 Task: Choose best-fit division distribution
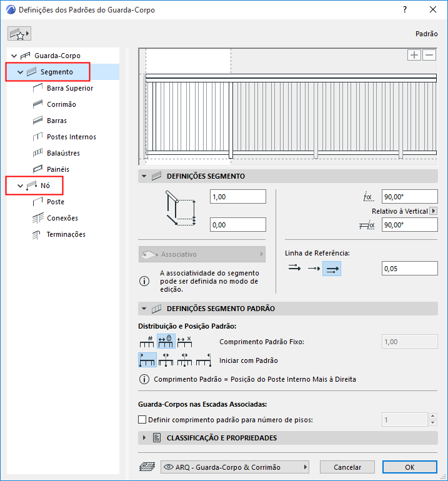pos(185,342)
